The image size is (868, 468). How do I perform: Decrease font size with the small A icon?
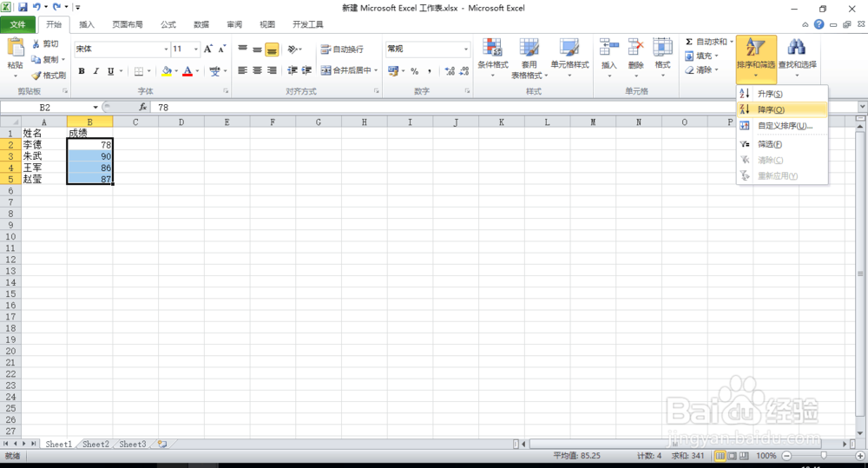221,49
